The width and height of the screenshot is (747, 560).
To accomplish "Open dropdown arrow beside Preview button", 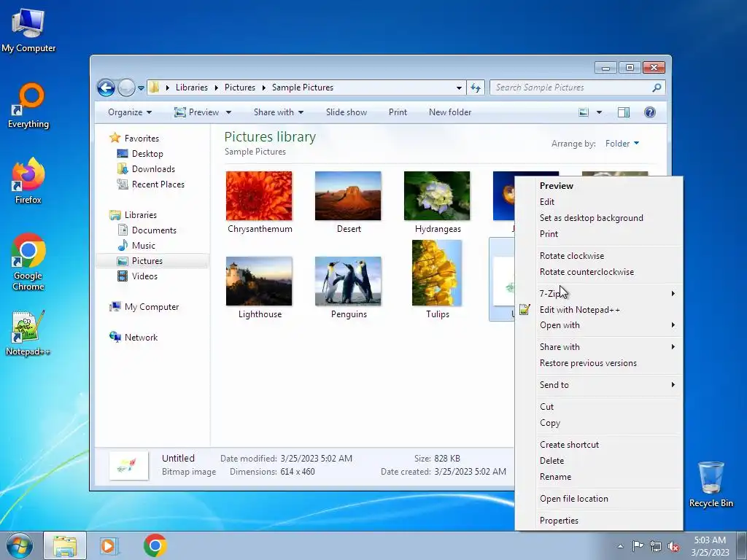I will [x=228, y=112].
